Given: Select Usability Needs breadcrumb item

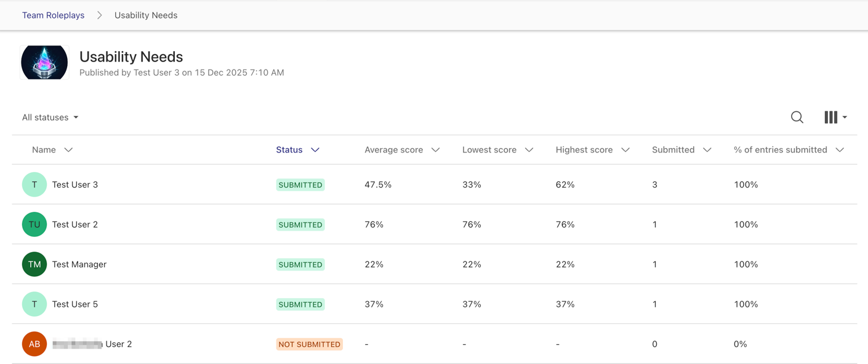Looking at the screenshot, I should pos(146,15).
